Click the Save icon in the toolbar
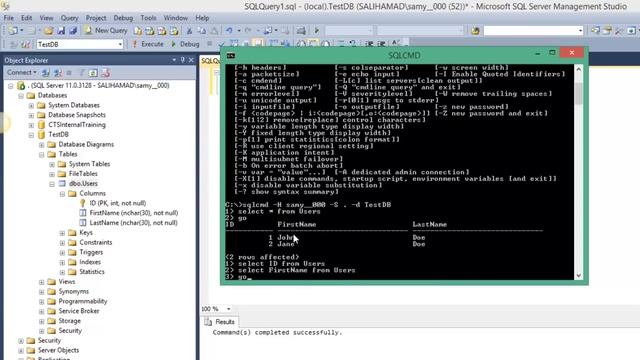Image resolution: width=640 pixels, height=360 pixels. click(x=61, y=31)
